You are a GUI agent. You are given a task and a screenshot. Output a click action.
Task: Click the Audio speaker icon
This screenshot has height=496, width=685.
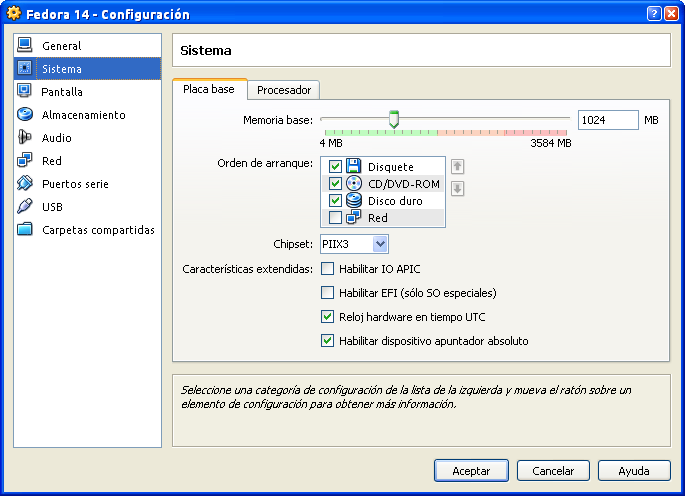coord(24,137)
